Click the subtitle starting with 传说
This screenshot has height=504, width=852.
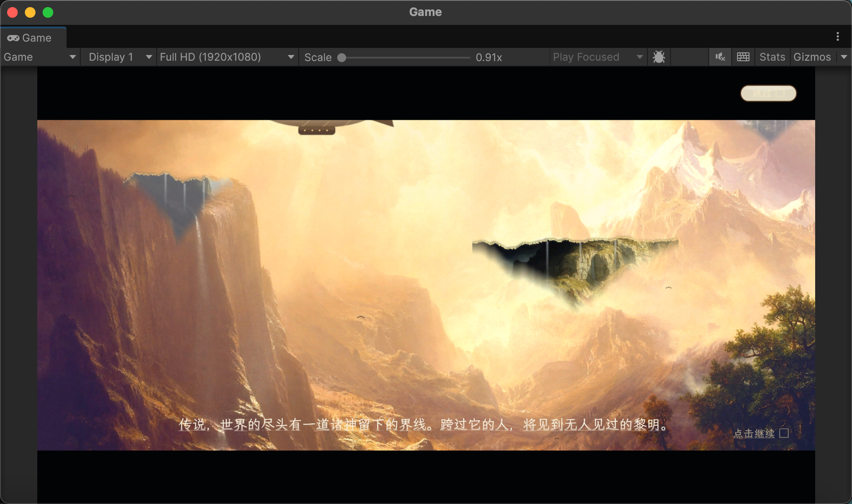coord(424,425)
